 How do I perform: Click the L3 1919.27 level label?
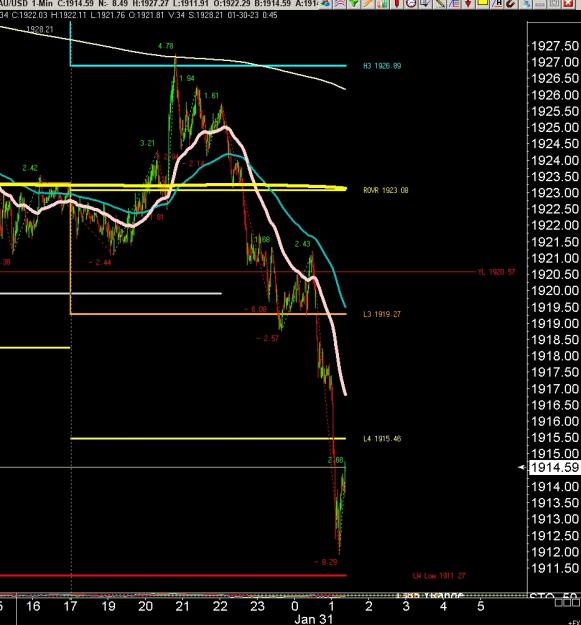click(382, 314)
